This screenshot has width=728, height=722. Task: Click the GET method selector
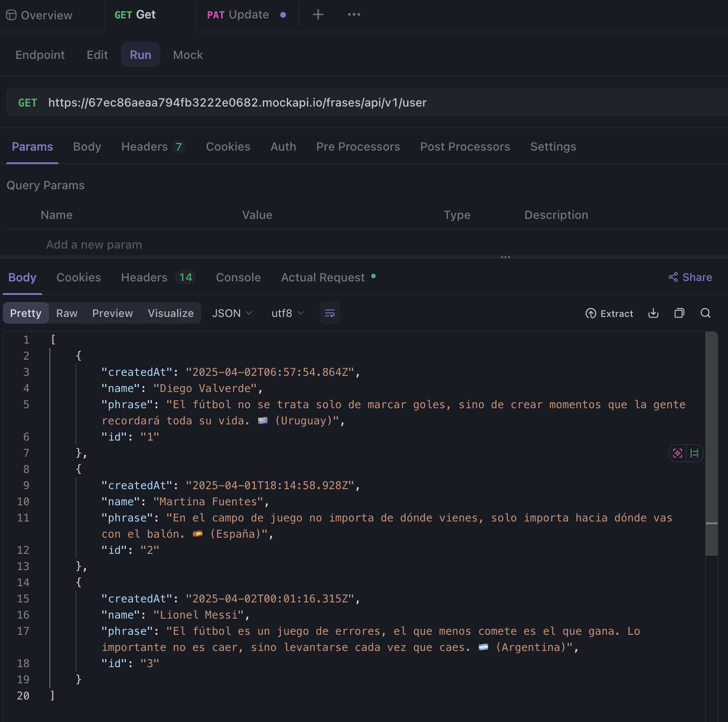tap(27, 103)
